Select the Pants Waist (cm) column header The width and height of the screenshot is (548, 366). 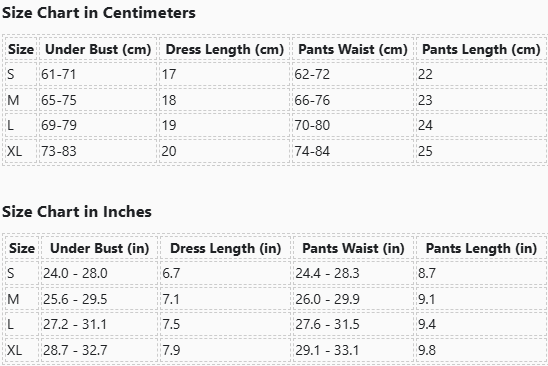click(353, 50)
